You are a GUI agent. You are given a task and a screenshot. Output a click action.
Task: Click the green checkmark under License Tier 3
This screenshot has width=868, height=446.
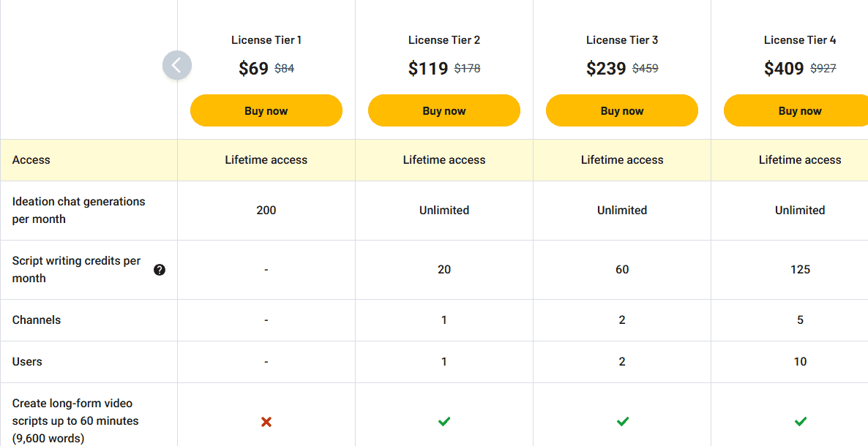pos(621,422)
